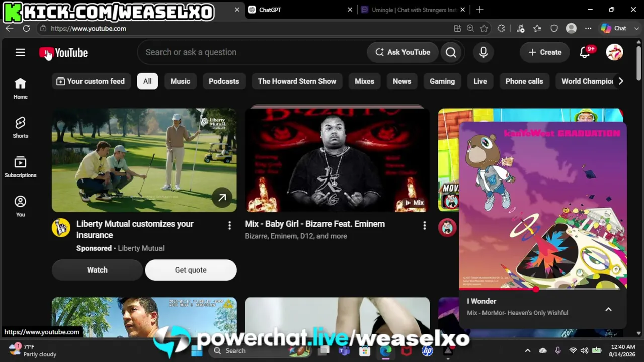
Task: Click the YouTube logo
Action: click(63, 53)
